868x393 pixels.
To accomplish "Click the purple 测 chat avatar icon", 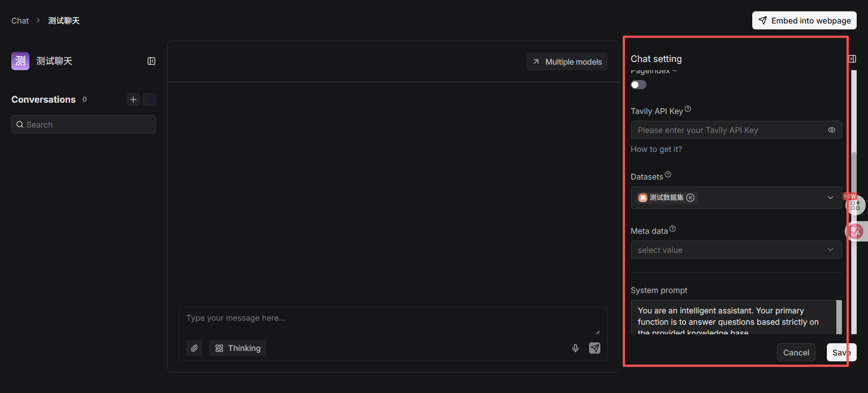I will click(x=20, y=61).
